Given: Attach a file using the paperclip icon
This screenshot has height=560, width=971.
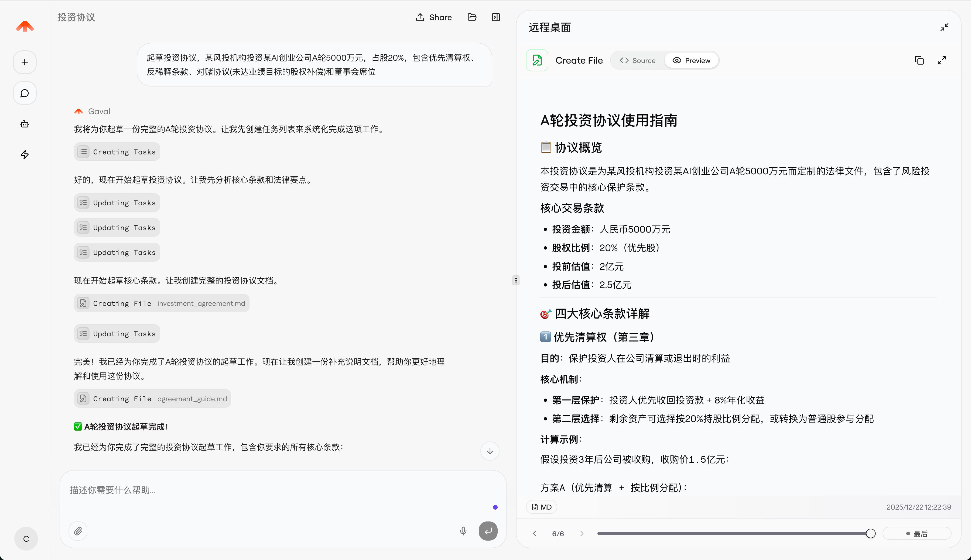Looking at the screenshot, I should pos(78,531).
